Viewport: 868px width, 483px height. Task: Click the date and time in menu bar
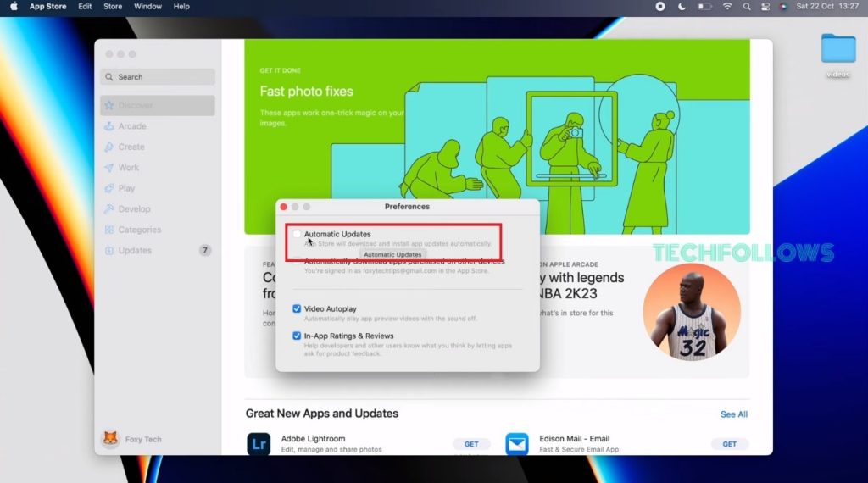tap(827, 6)
